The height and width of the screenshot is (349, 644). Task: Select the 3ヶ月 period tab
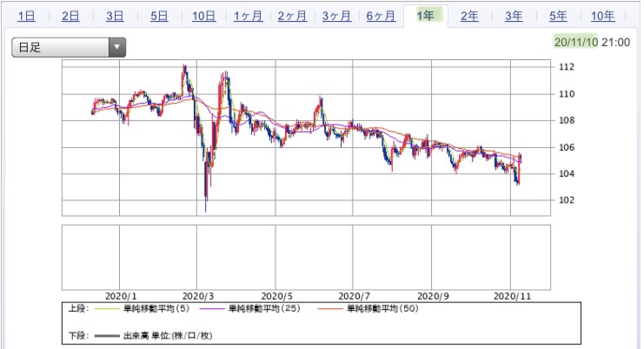point(337,16)
